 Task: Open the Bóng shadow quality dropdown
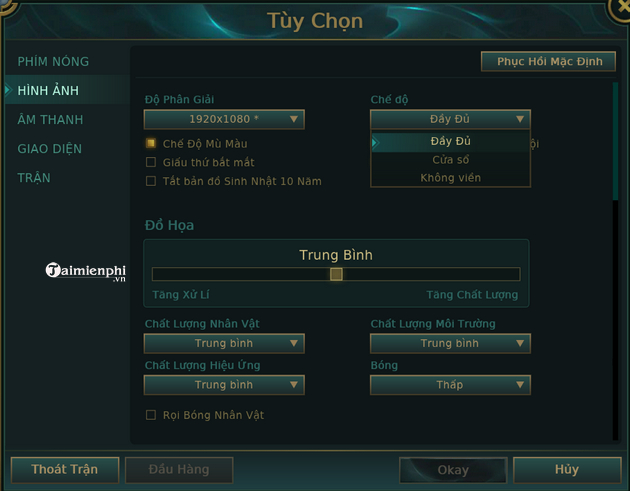[x=450, y=385]
